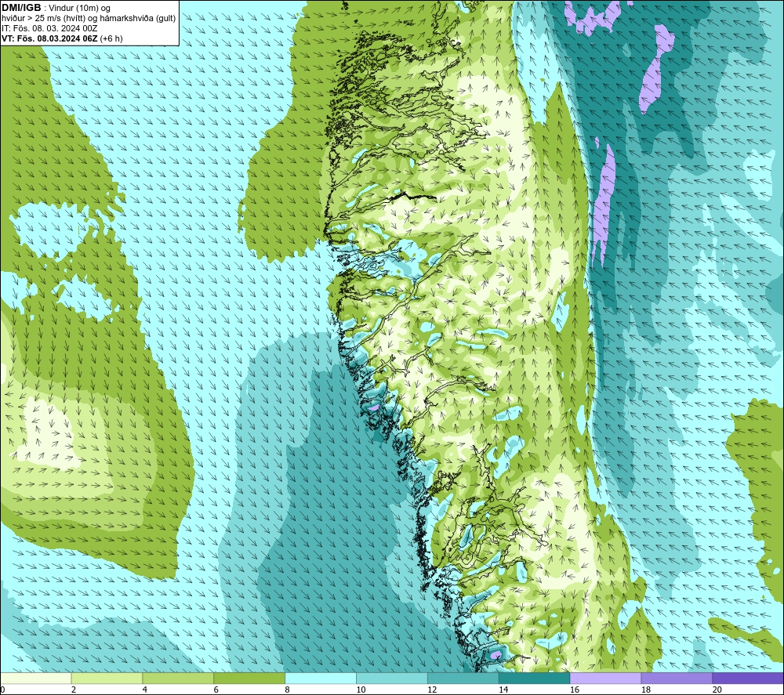Viewport: 784px width, 695px height.
Task: Click the darkest purple swatch above 20
Action: tap(748, 678)
